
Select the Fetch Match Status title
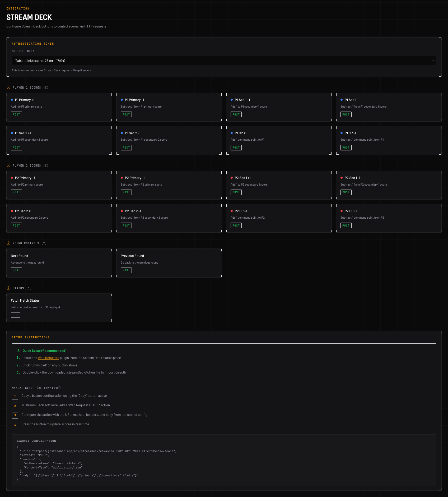point(25,301)
